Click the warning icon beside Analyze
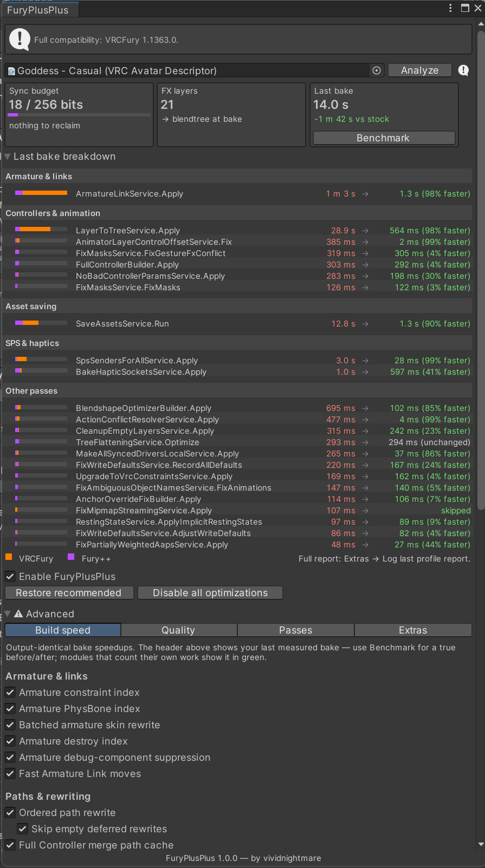The image size is (485, 868). pos(463,70)
